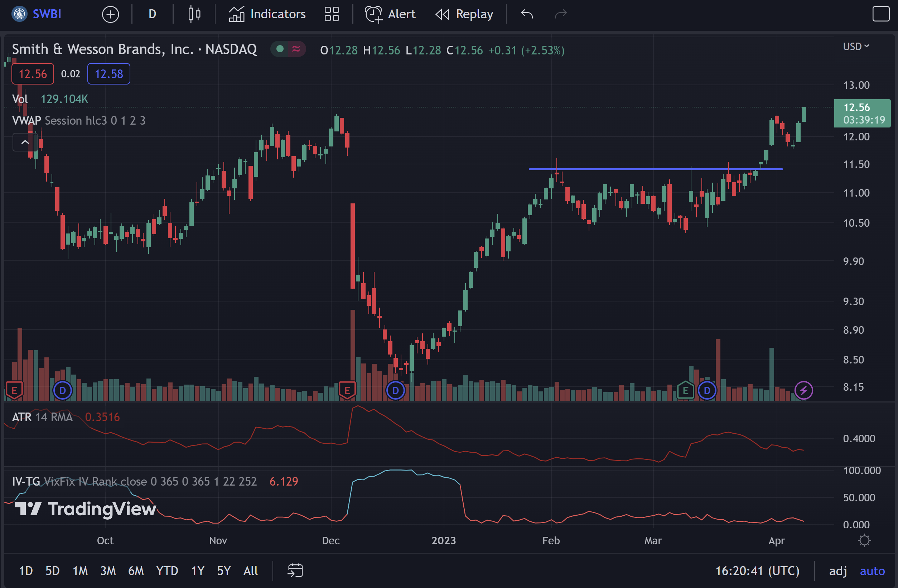Click the Go to date calendar icon
Image resolution: width=898 pixels, height=588 pixels.
pos(295,570)
